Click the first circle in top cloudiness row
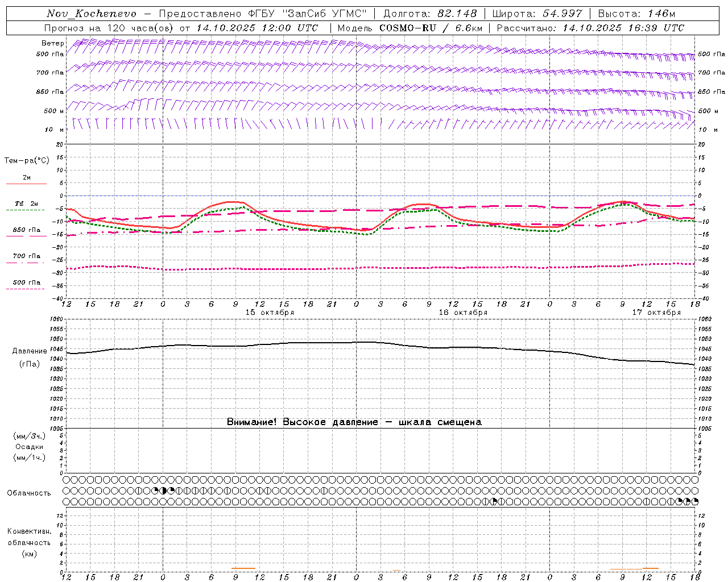 tap(67, 480)
